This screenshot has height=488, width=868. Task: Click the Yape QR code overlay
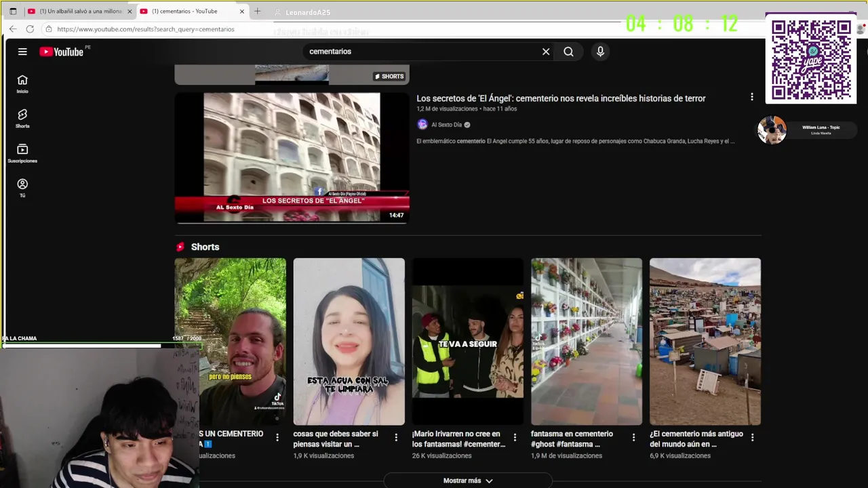pos(811,60)
